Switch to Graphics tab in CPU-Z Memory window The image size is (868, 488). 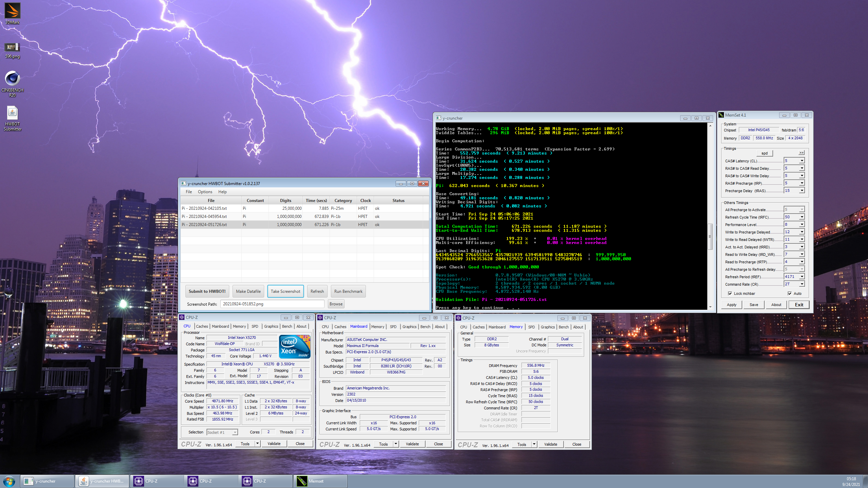point(548,327)
